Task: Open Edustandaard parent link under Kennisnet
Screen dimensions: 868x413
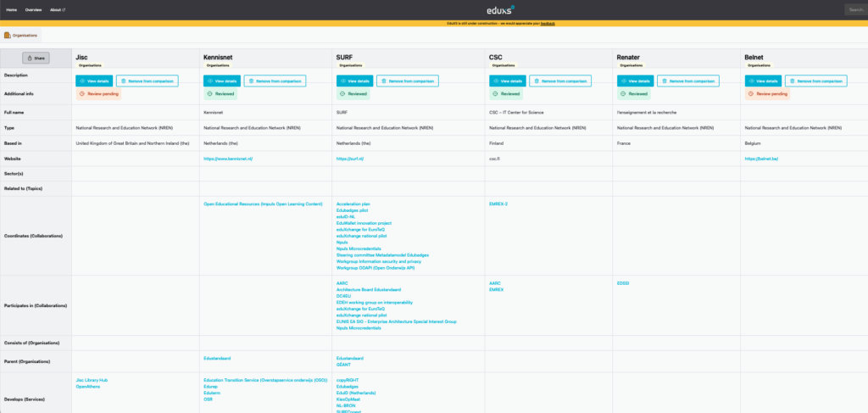Action: (x=217, y=358)
